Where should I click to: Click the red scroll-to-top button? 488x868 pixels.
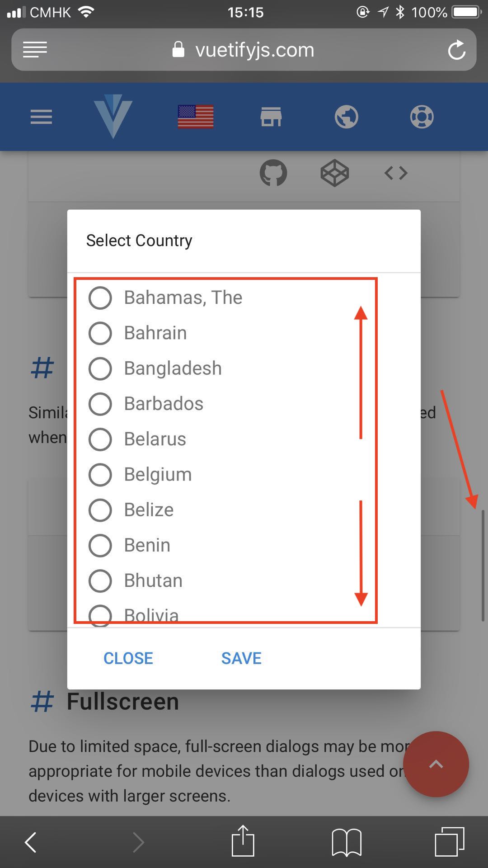click(436, 764)
